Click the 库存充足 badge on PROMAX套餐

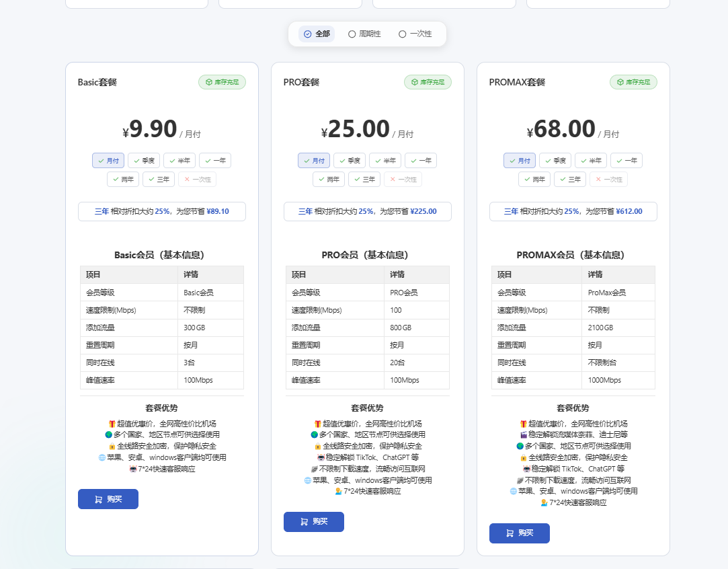point(633,82)
